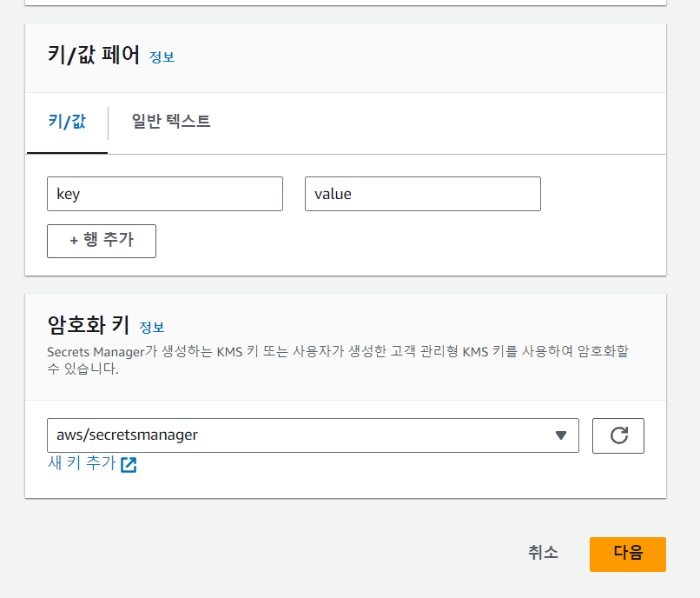The width and height of the screenshot is (700, 598).
Task: Open 일반 텍스트 to view plaintext mode
Action: [x=168, y=123]
